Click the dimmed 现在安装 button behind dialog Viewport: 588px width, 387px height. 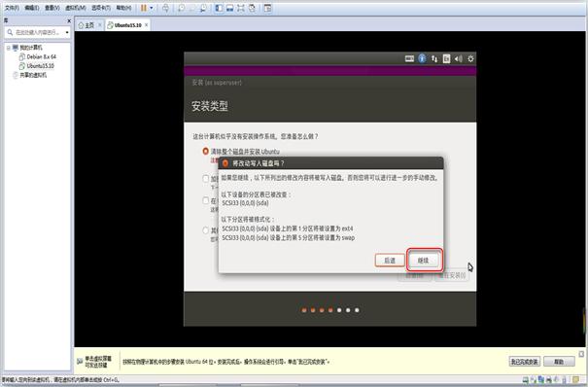pyautogui.click(x=452, y=275)
